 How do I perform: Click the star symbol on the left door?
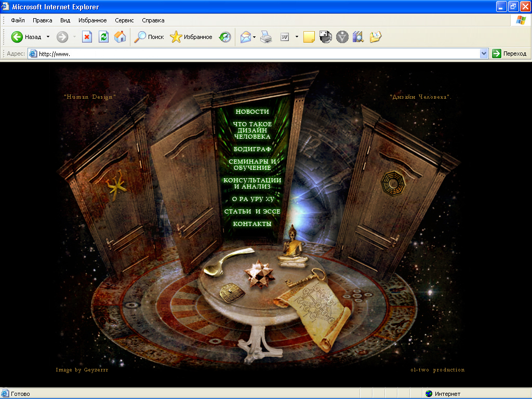pos(116,185)
